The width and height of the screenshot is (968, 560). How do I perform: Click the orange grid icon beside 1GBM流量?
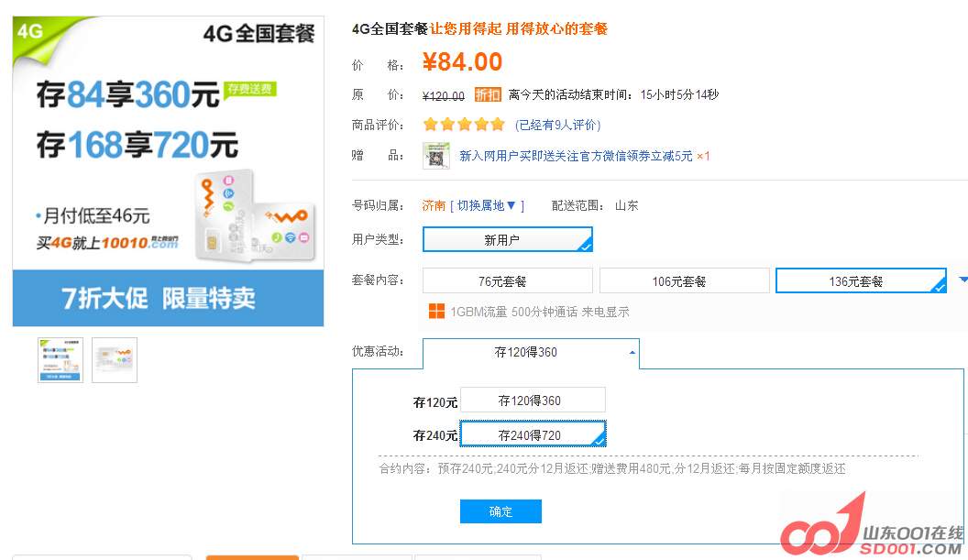tap(437, 312)
